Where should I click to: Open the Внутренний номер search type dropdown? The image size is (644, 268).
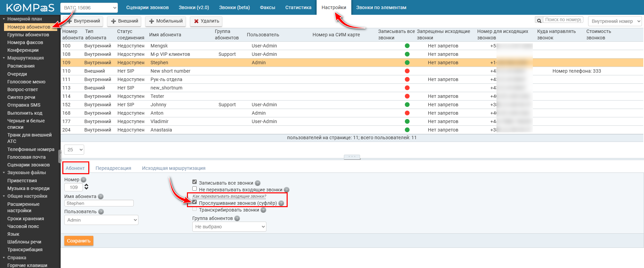[x=615, y=21]
